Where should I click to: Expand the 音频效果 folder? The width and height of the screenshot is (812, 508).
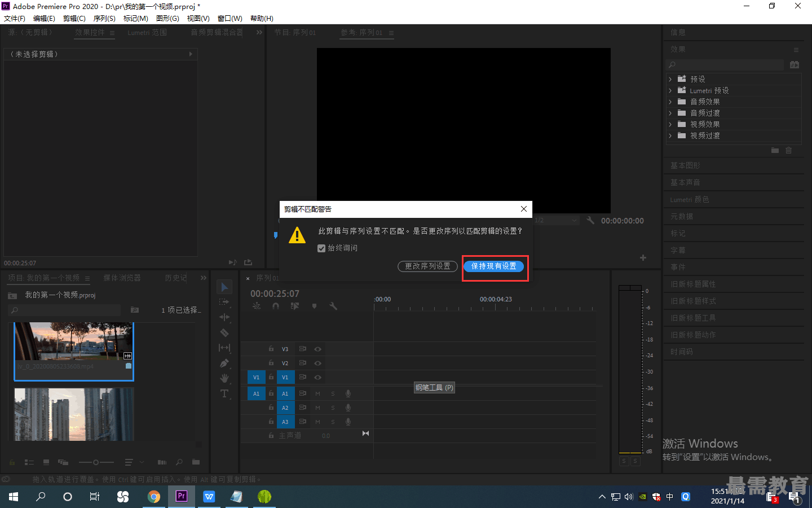point(670,102)
